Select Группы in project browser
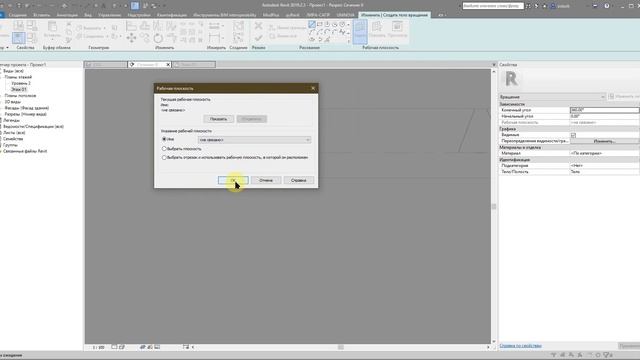This screenshot has height=360, width=640. (10, 145)
